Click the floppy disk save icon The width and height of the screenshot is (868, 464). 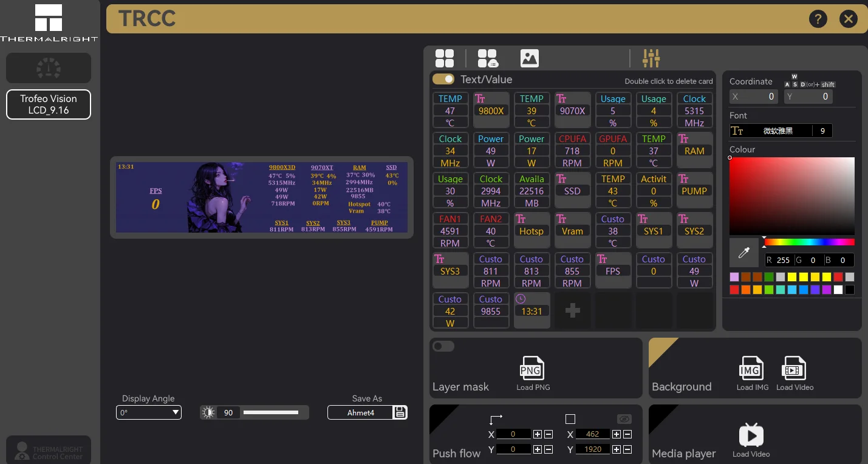(x=400, y=412)
